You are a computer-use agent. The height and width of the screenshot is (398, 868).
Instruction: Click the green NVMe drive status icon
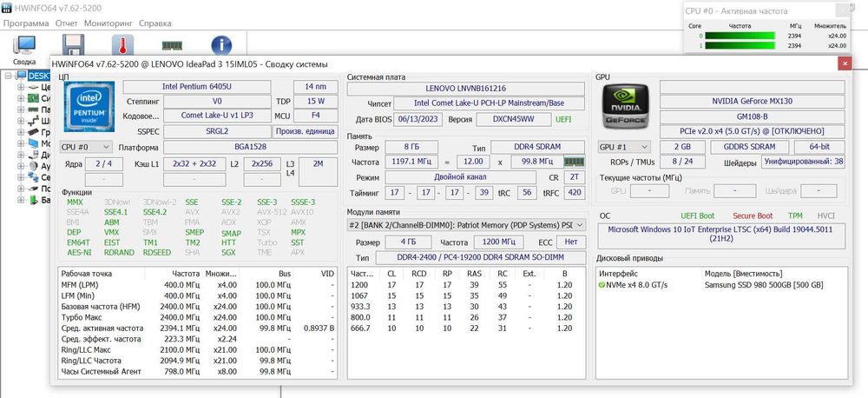coord(602,285)
